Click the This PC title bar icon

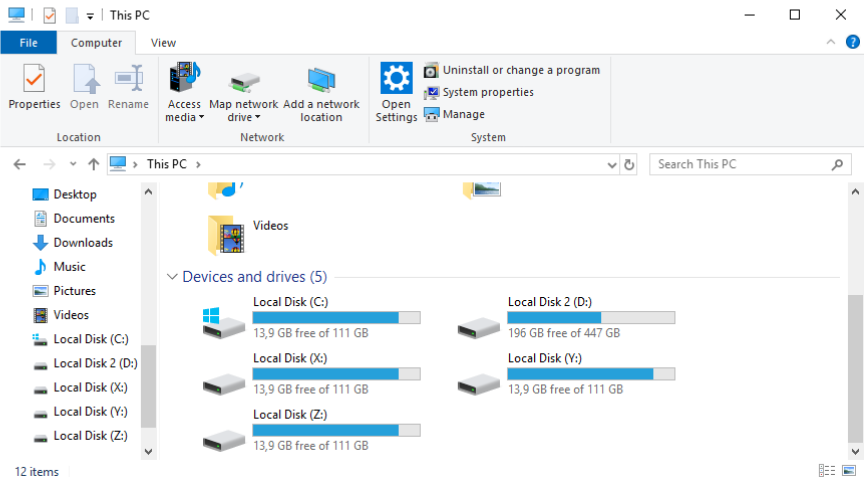[x=17, y=15]
